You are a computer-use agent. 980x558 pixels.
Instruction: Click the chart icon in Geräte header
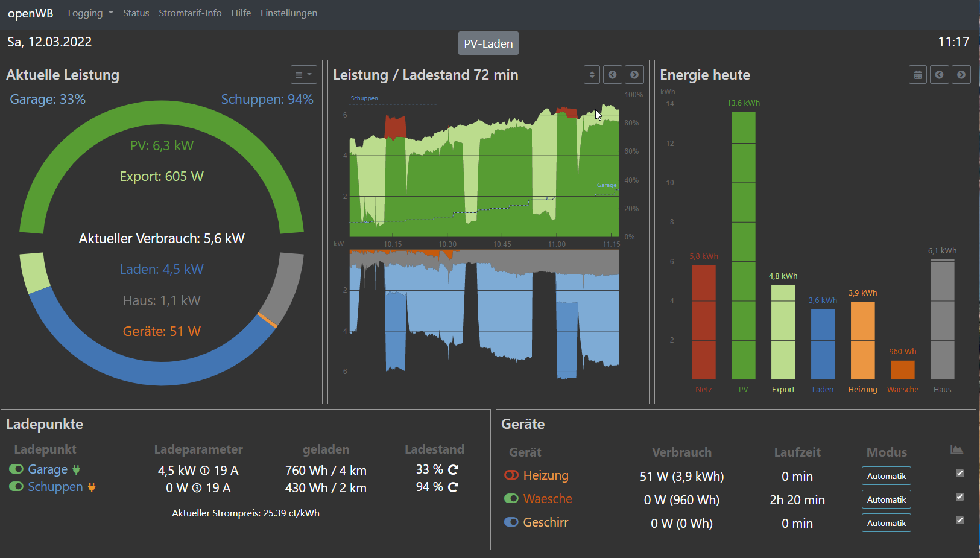coord(956,450)
